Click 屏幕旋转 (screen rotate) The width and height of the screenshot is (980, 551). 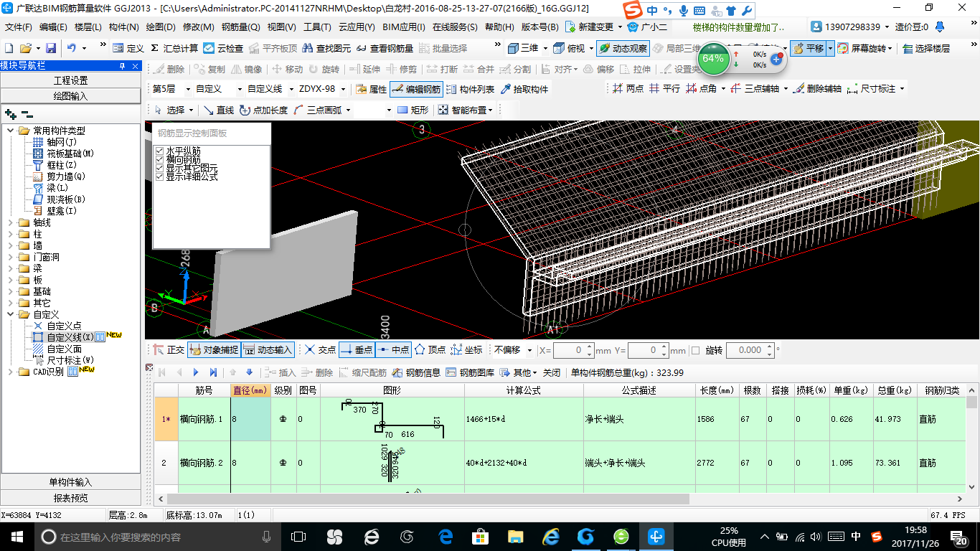[865, 48]
